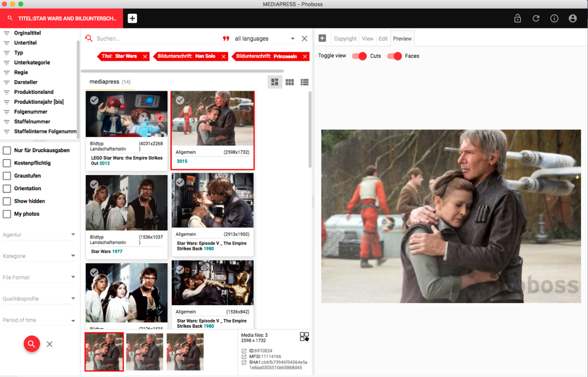Remove the Bildunterschrift: Han Solo chip
588x377 pixels.
[x=224, y=57]
